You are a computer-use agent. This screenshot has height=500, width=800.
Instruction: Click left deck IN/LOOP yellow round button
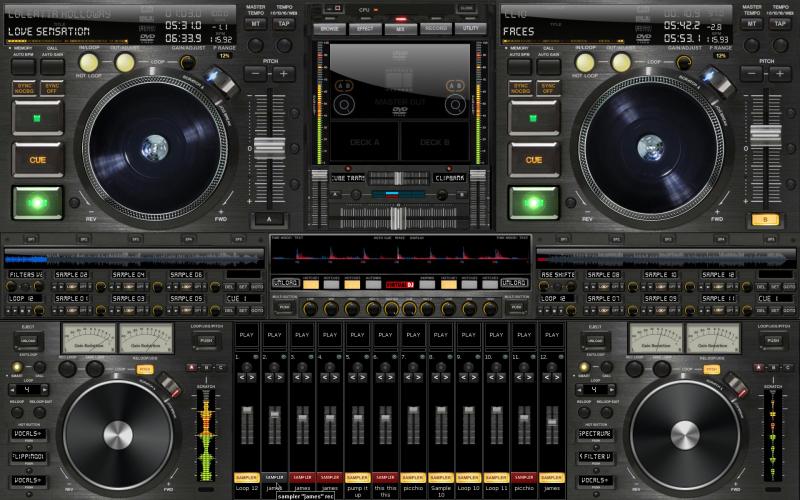click(89, 63)
